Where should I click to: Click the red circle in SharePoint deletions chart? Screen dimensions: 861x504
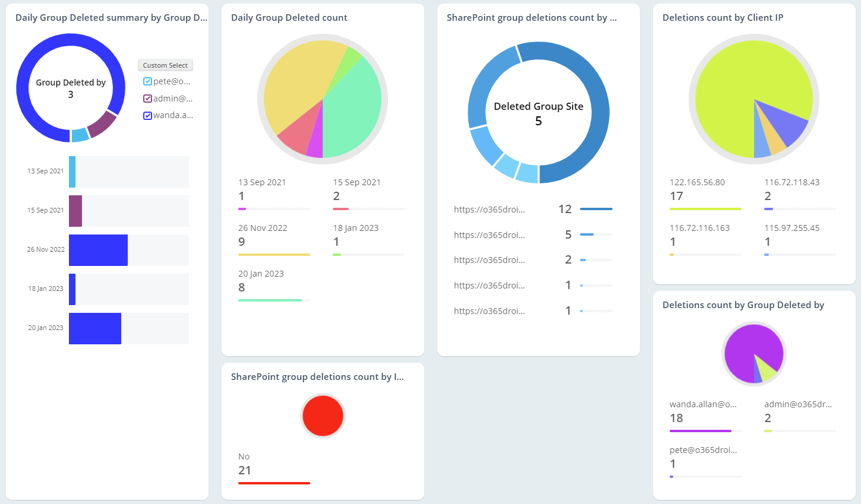pyautogui.click(x=323, y=416)
